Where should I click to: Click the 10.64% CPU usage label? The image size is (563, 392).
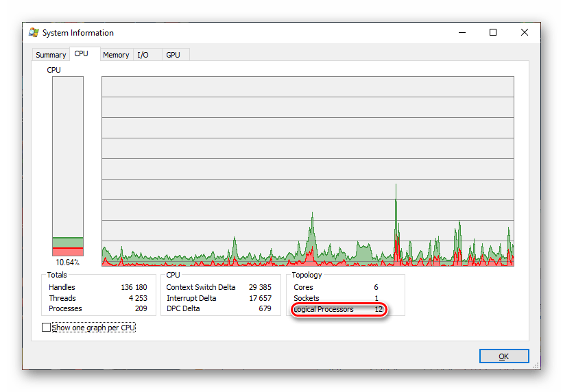tap(67, 262)
